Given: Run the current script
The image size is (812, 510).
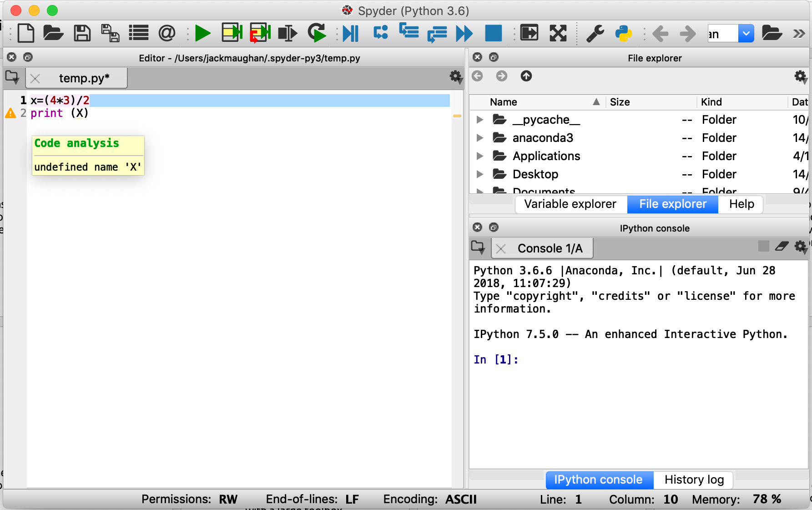Looking at the screenshot, I should 203,33.
